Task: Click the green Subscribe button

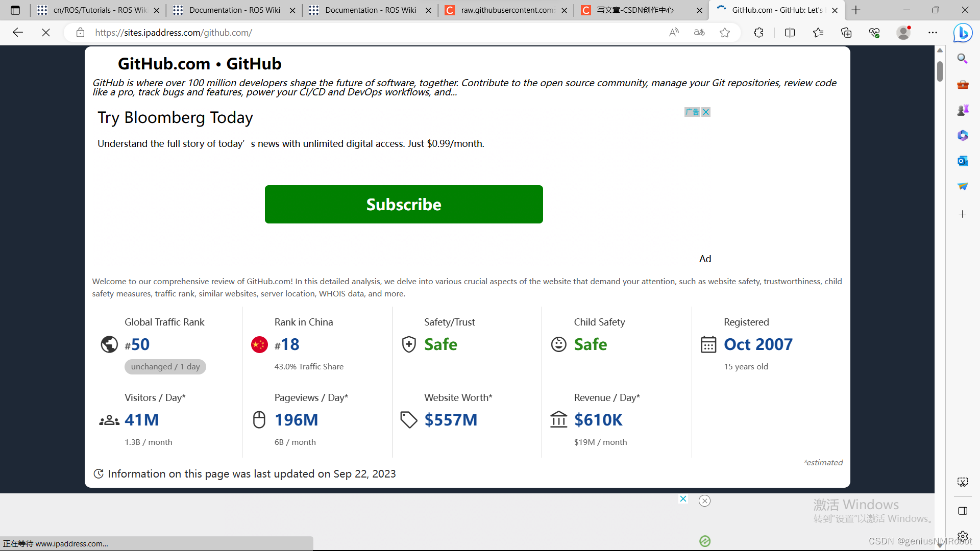Action: coord(403,204)
